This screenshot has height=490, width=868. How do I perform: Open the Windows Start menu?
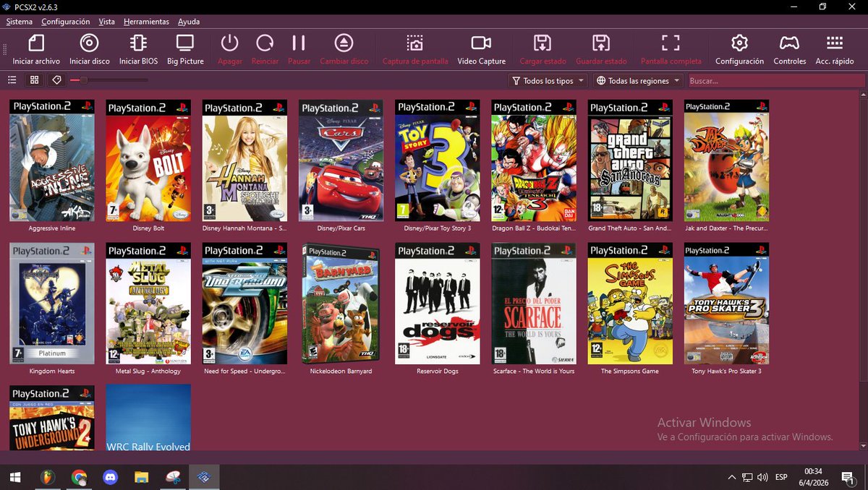16,477
